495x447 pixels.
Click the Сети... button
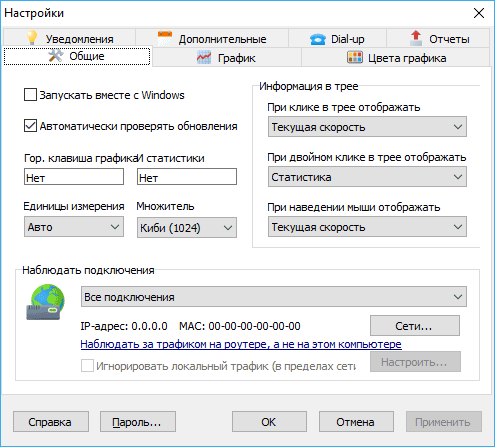[415, 326]
